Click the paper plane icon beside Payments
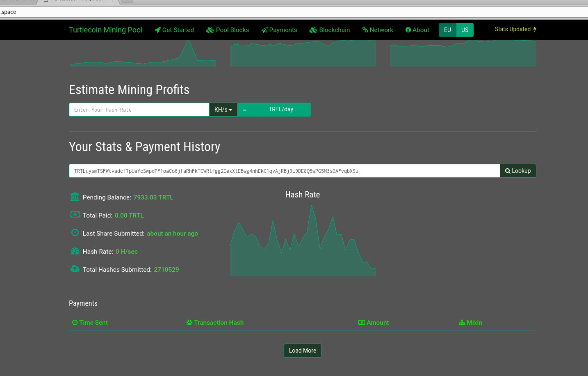This screenshot has width=588, height=376. pos(264,30)
